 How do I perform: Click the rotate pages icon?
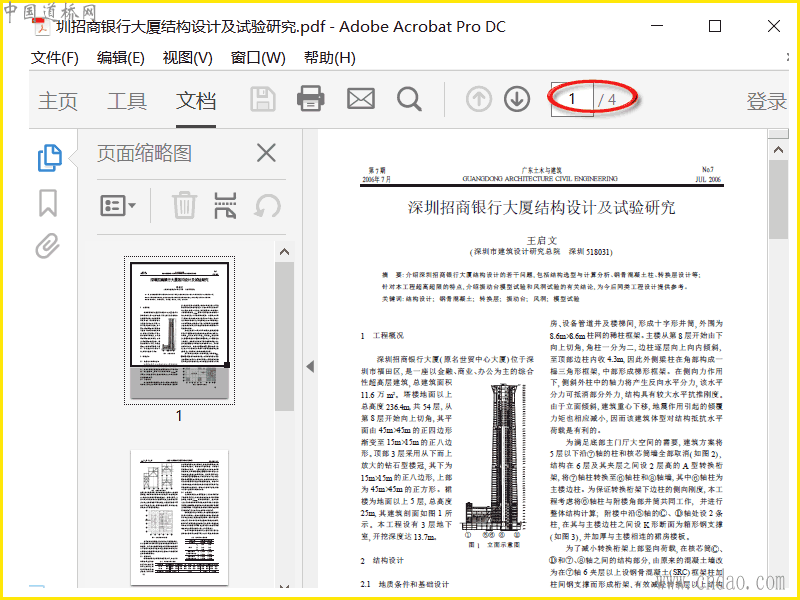tap(267, 206)
